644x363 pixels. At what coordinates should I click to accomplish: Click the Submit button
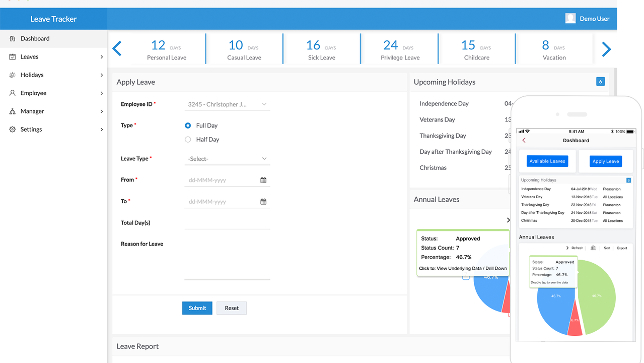197,308
